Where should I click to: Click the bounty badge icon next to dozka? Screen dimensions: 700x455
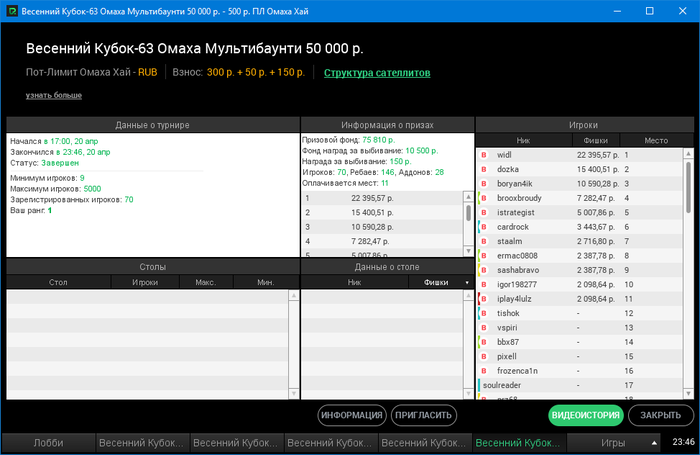pyautogui.click(x=483, y=169)
